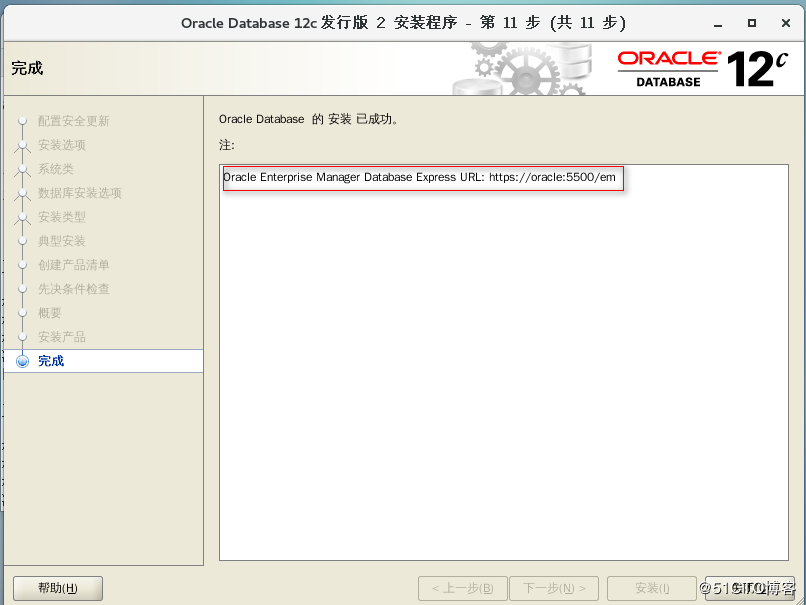
Task: Select the 安装选项 step
Action: 62,145
